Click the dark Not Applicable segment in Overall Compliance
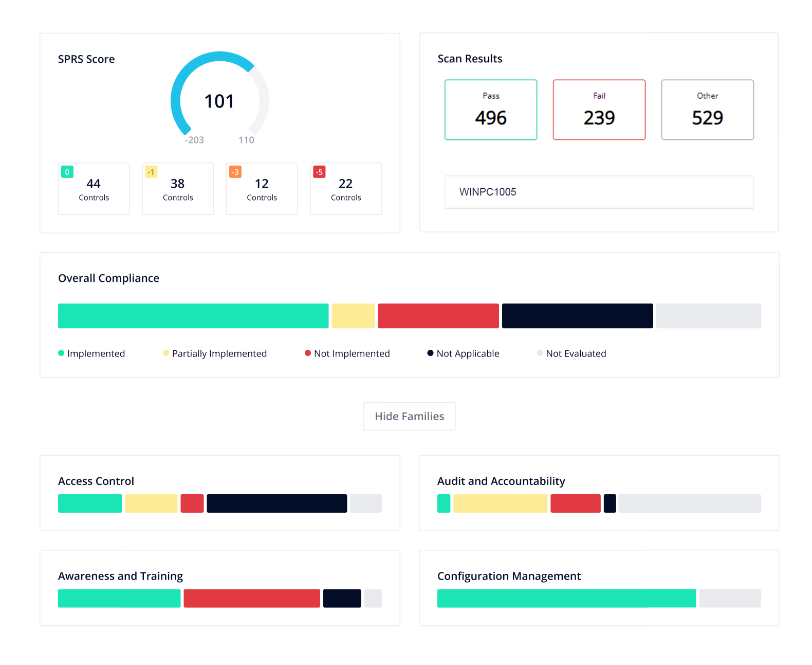The height and width of the screenshot is (665, 812). [578, 316]
